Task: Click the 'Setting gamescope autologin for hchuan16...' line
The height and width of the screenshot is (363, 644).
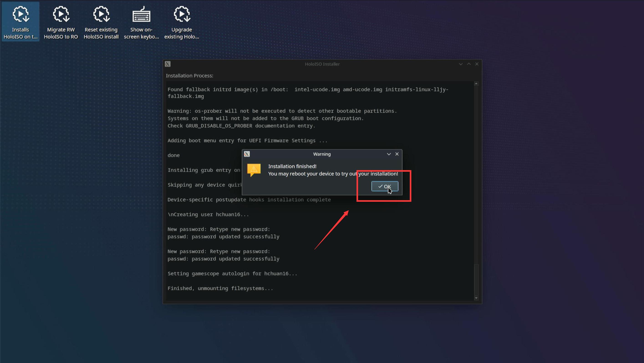Action: coord(232,274)
